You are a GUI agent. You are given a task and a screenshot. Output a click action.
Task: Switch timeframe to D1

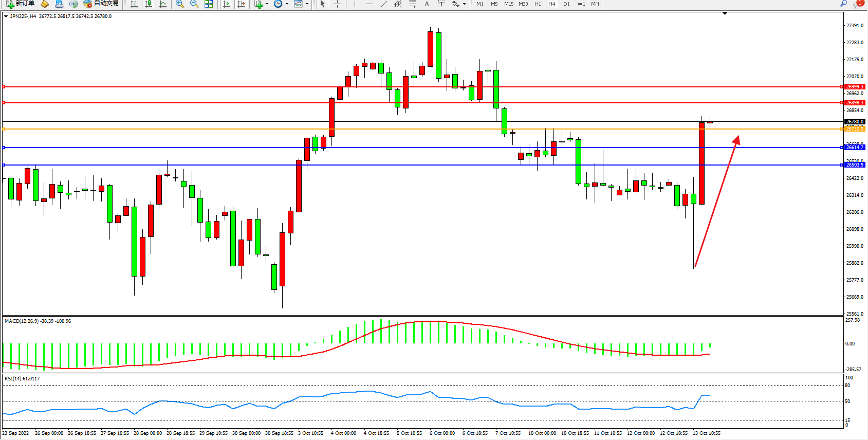click(x=566, y=4)
